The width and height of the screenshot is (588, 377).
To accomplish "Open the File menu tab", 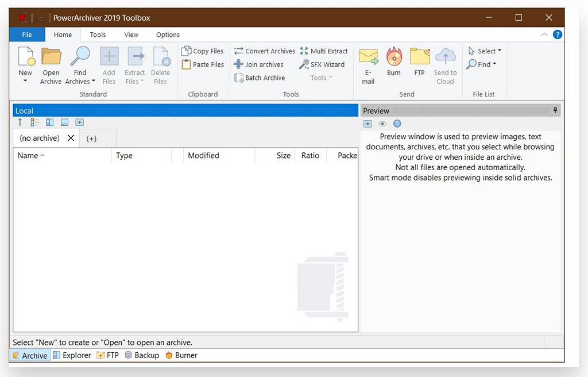I will [x=27, y=34].
